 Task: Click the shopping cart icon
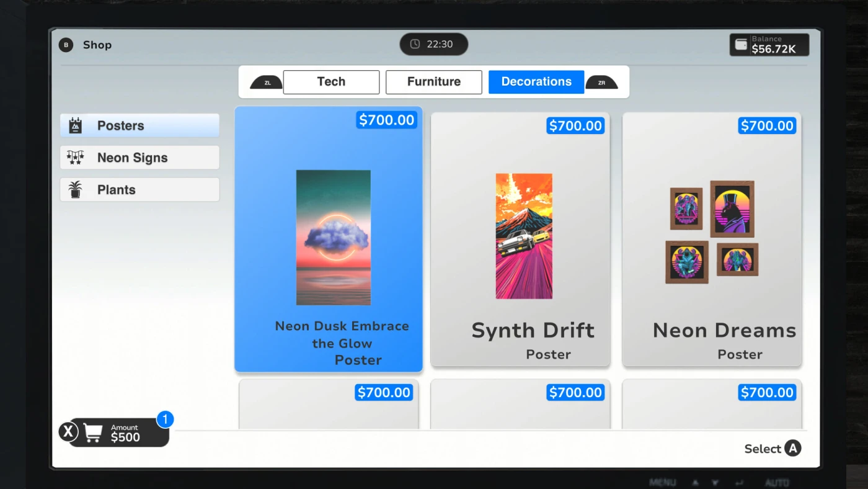(x=92, y=433)
